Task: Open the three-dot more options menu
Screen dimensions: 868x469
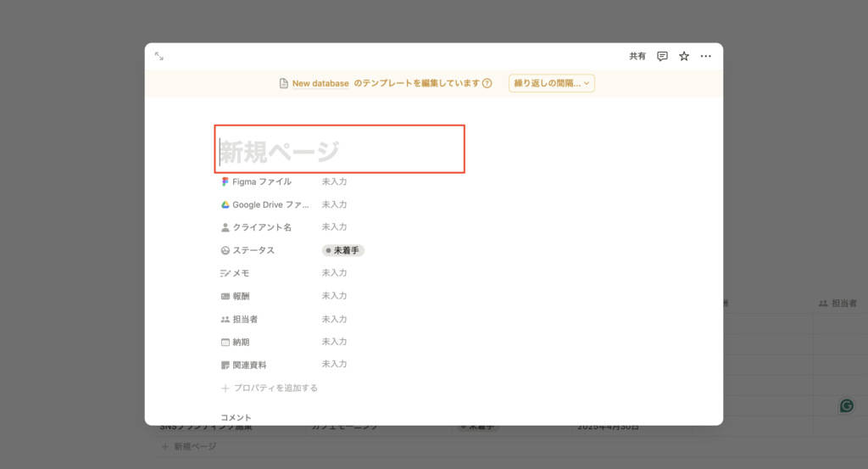Action: pyautogui.click(x=705, y=56)
